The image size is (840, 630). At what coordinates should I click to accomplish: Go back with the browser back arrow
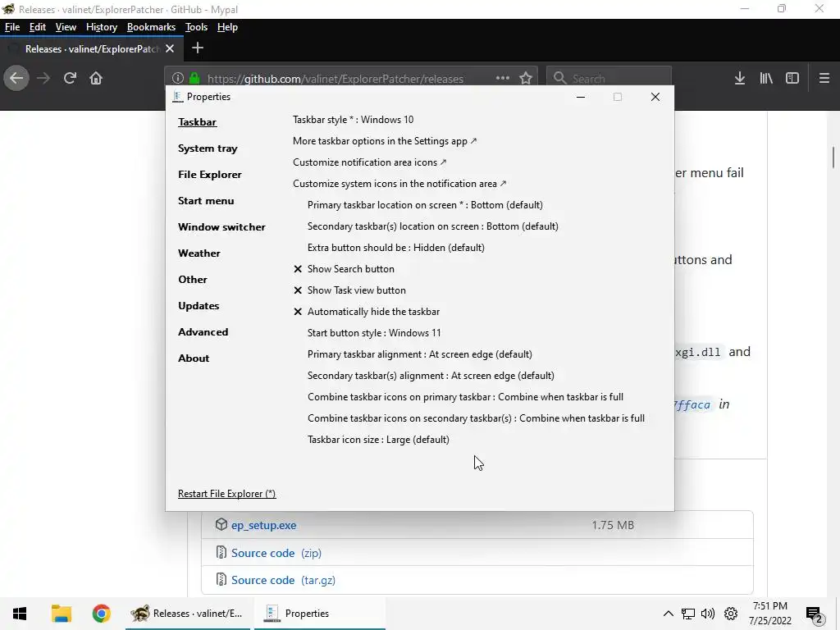[x=16, y=78]
